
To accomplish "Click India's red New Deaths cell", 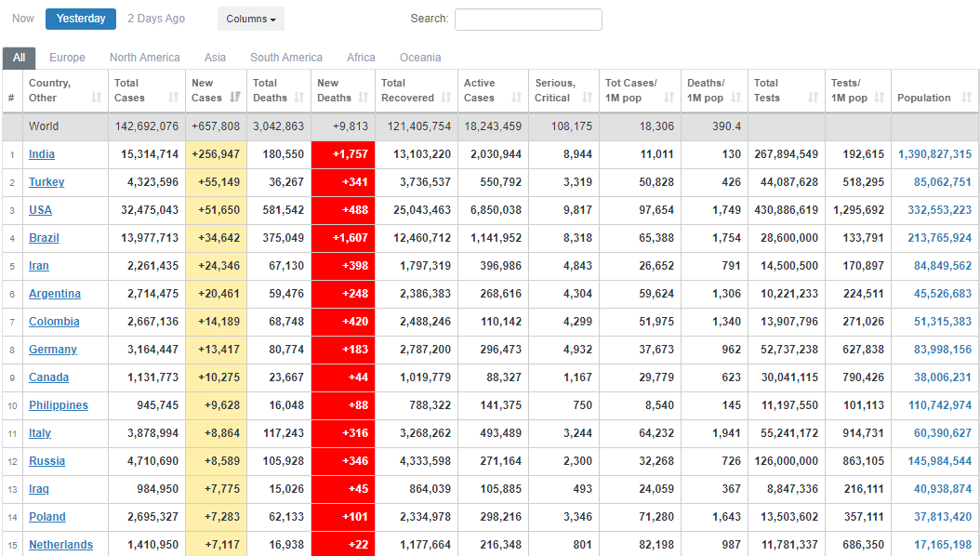I will (343, 154).
